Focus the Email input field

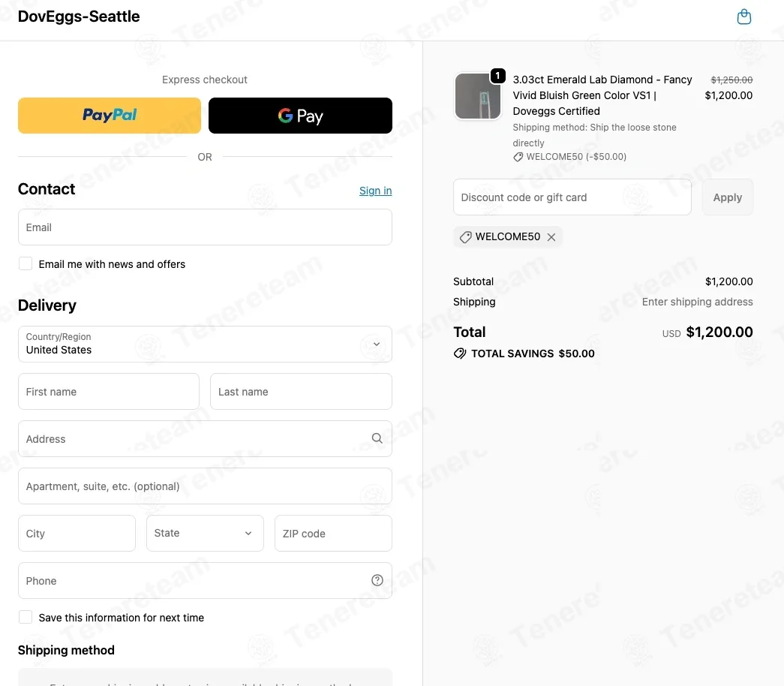tap(205, 227)
